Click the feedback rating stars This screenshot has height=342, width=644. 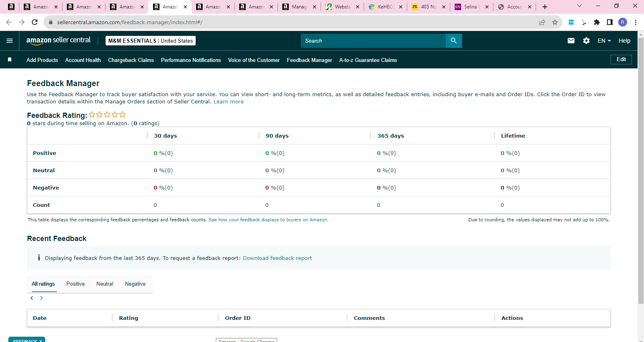[107, 115]
